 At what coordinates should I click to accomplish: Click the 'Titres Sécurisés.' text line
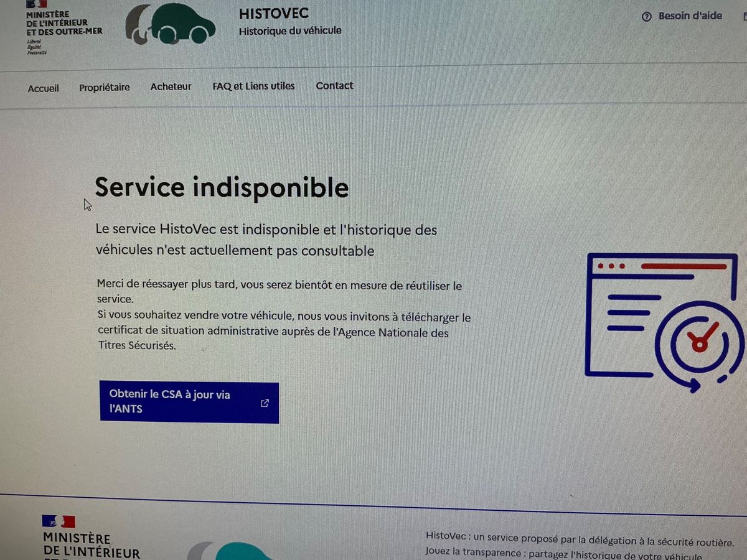137,345
